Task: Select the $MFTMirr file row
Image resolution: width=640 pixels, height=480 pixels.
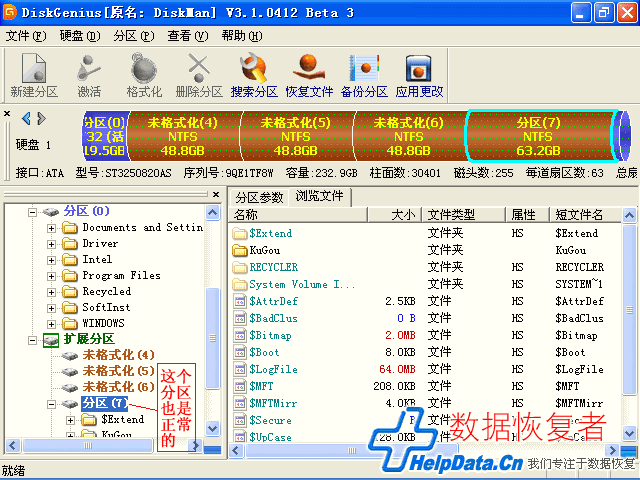Action: click(425, 403)
